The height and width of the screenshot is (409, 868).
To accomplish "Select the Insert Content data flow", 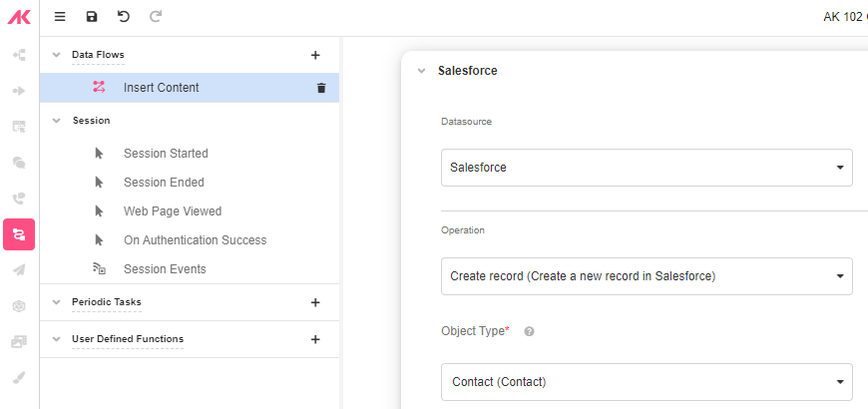I will point(190,88).
